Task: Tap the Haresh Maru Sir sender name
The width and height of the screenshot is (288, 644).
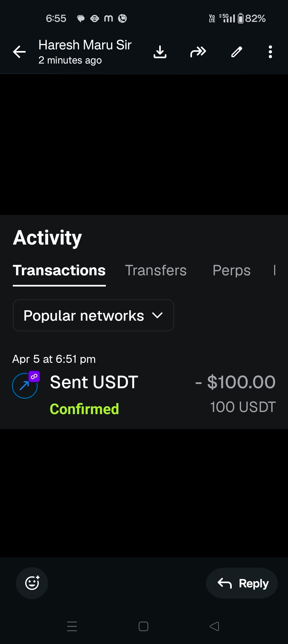Action: (85, 45)
